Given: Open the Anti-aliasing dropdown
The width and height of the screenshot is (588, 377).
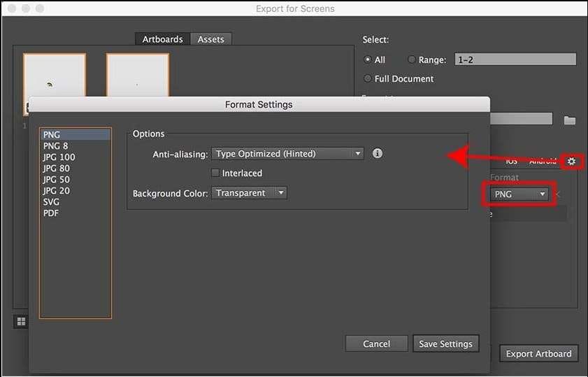Looking at the screenshot, I should [288, 153].
